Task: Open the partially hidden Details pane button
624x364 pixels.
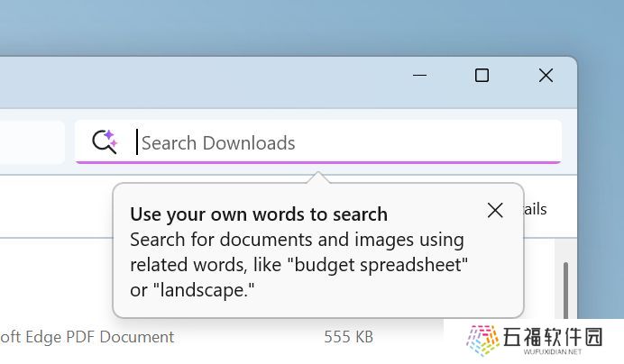Action: (536, 209)
